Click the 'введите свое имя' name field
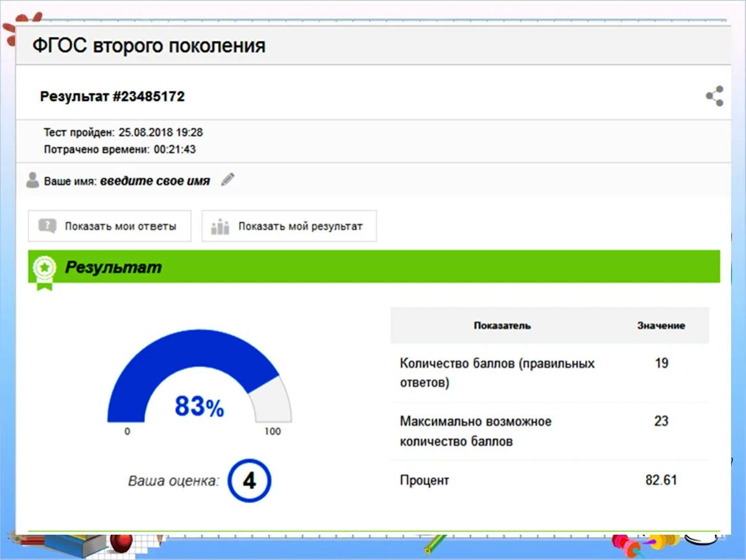Image resolution: width=746 pixels, height=560 pixels. (155, 181)
